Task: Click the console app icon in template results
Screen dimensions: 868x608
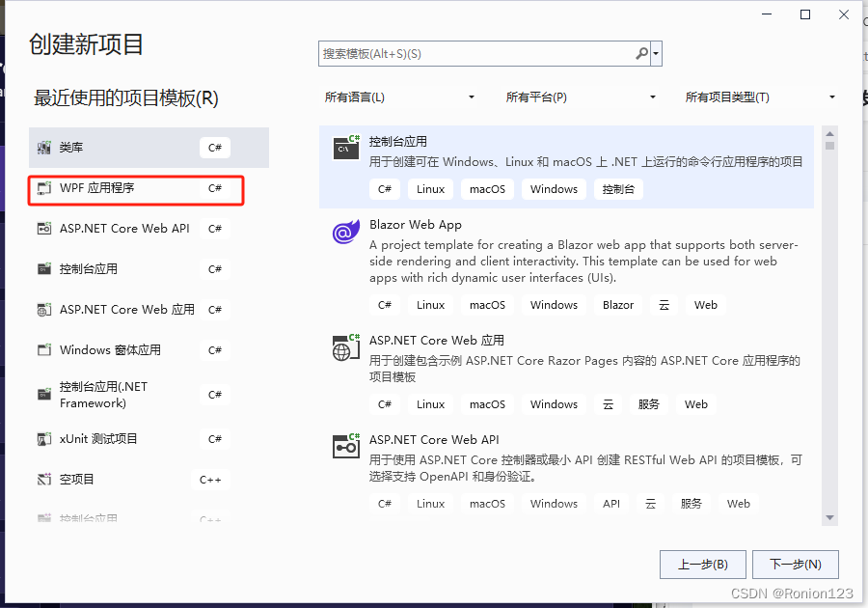Action: point(346,148)
